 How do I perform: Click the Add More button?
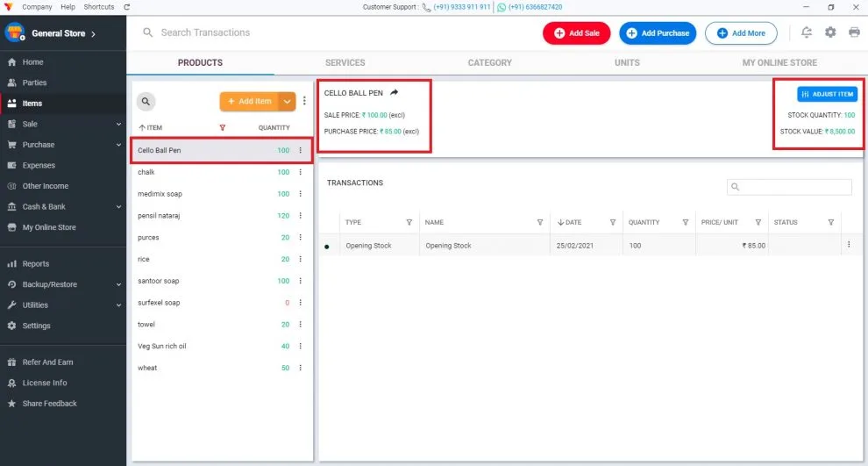tap(741, 33)
